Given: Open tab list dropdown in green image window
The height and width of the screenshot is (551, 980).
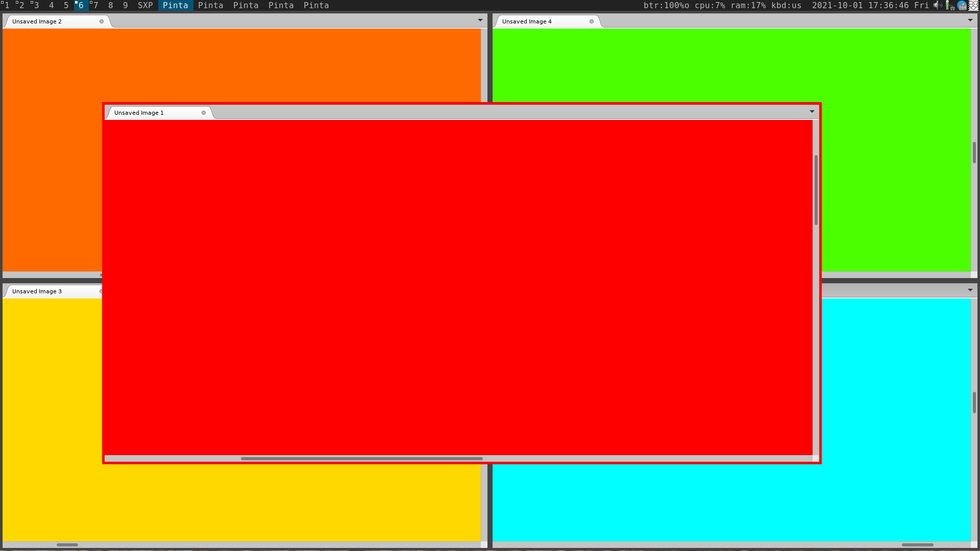Looking at the screenshot, I should coord(970,20).
